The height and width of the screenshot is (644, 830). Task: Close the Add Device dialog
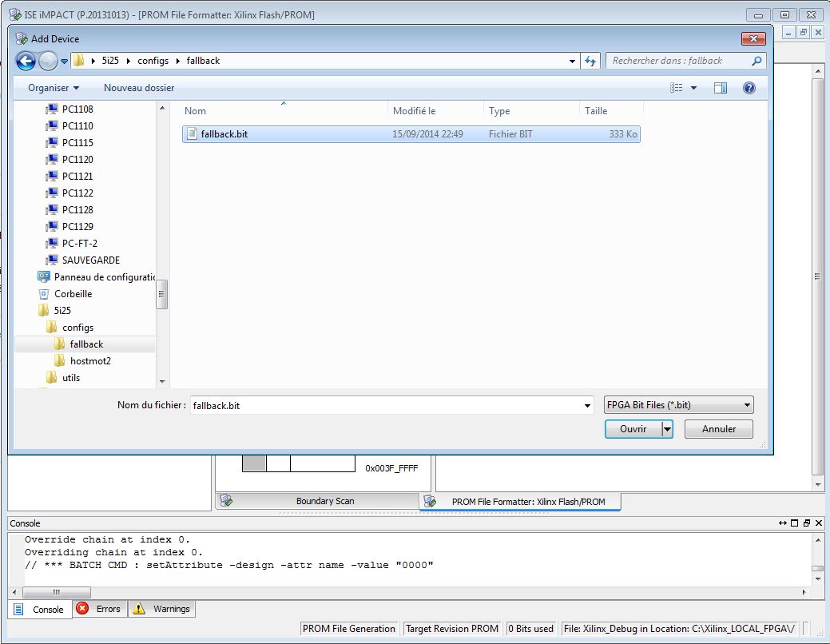pos(753,38)
